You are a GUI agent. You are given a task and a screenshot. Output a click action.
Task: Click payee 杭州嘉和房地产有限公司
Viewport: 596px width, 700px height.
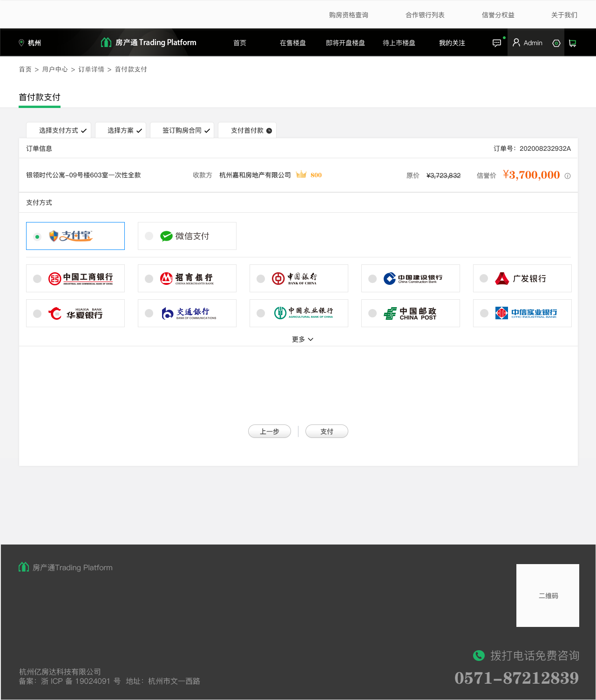click(x=255, y=175)
